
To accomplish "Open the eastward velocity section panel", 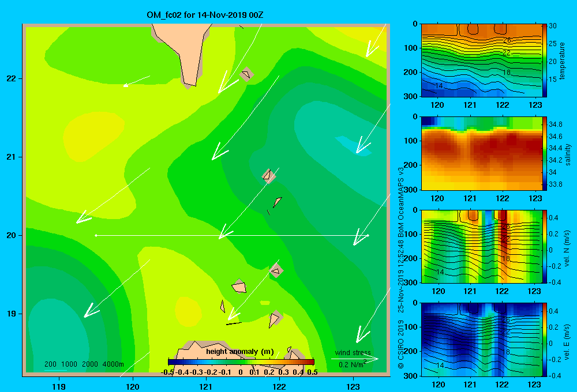I will point(481,340).
